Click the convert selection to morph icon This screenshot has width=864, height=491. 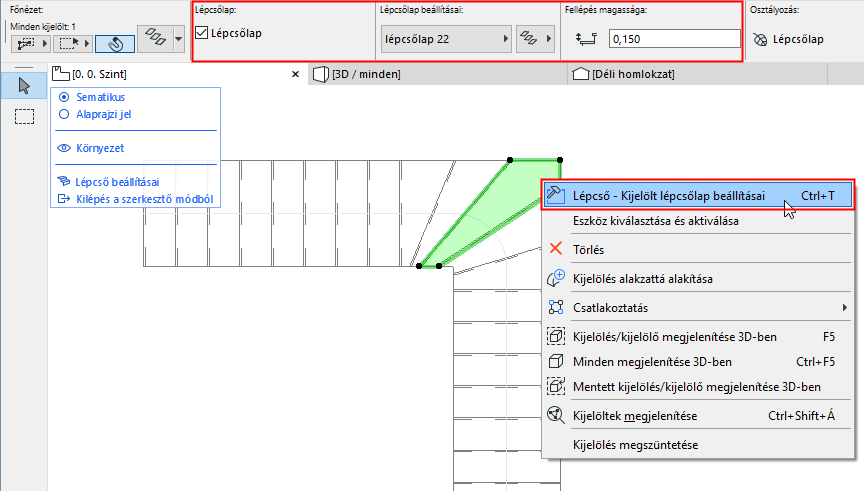[x=556, y=278]
